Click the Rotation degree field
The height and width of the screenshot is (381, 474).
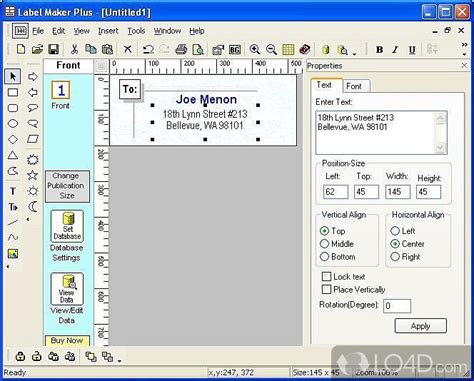(x=397, y=306)
